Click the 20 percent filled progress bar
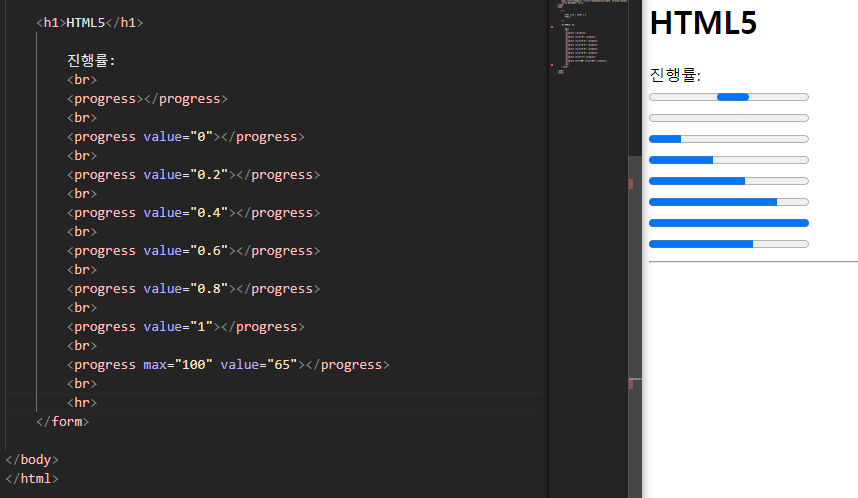The image size is (858, 498). (728, 139)
